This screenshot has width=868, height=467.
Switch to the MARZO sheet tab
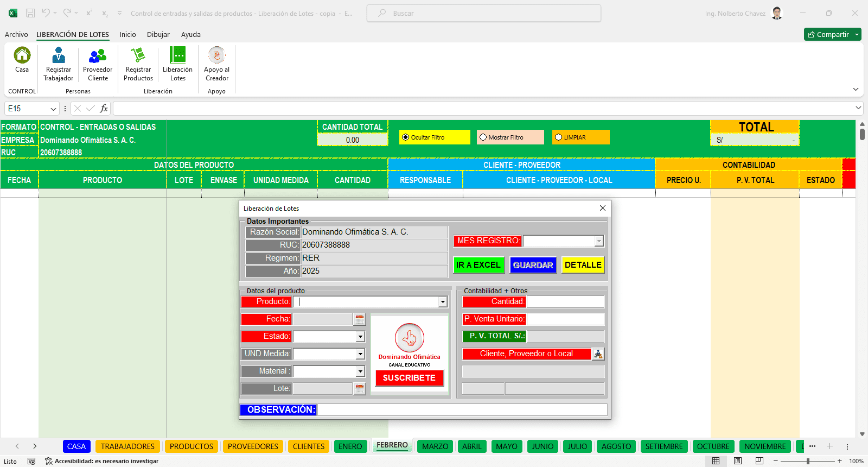(x=435, y=446)
